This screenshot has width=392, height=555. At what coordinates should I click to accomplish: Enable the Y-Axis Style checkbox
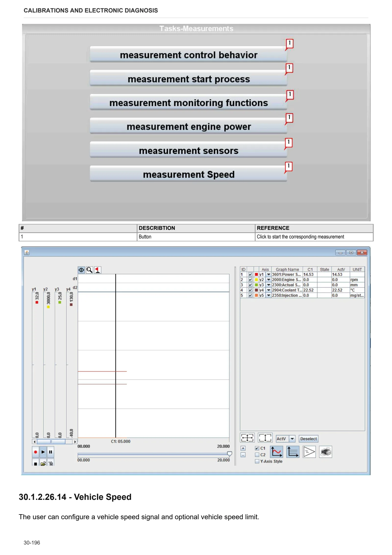click(257, 461)
